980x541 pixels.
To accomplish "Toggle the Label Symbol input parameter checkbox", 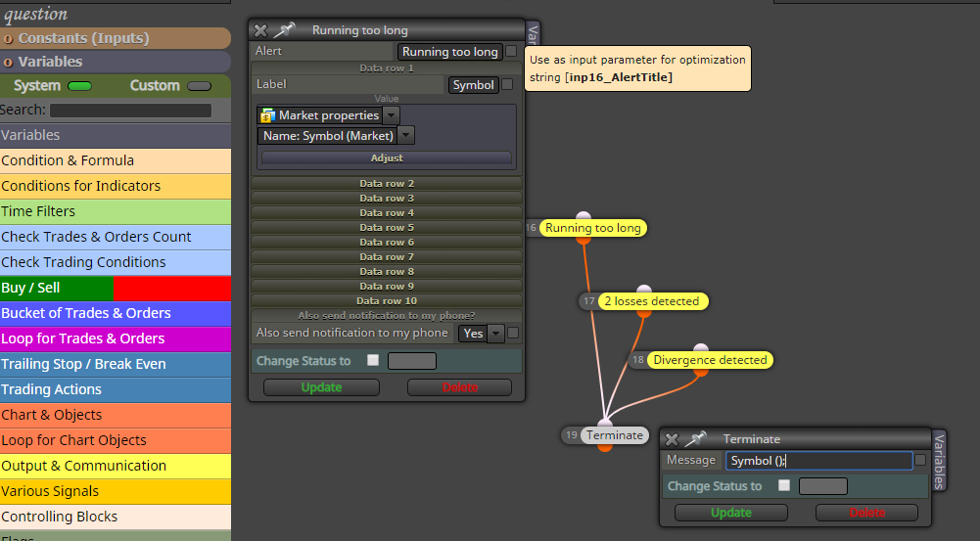I will click(507, 84).
